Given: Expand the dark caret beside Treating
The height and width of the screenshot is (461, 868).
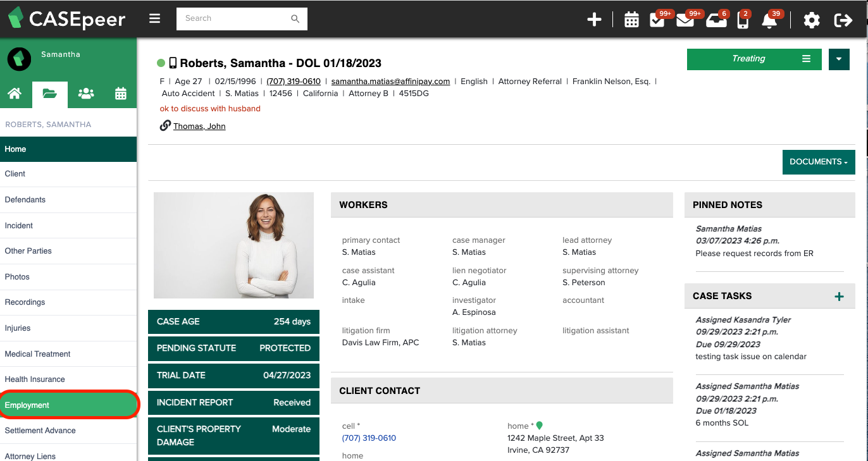Looking at the screenshot, I should coord(839,59).
